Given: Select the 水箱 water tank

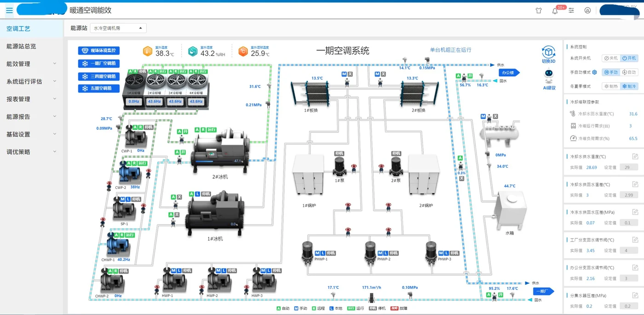Looking at the screenshot, I should [510, 210].
